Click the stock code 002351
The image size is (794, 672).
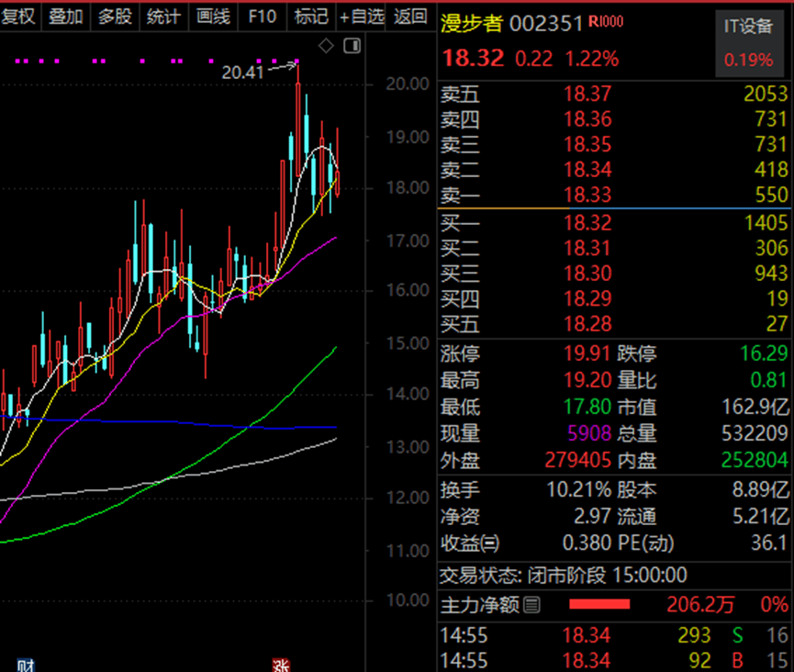(546, 24)
